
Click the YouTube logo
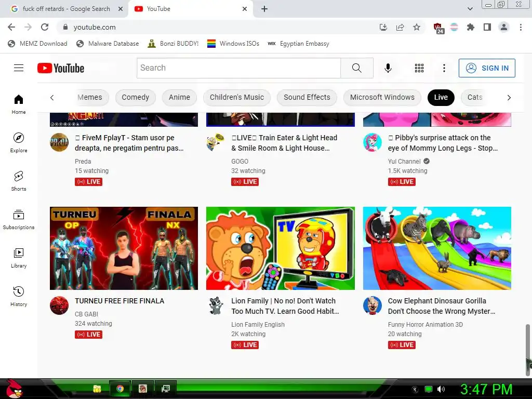click(61, 68)
